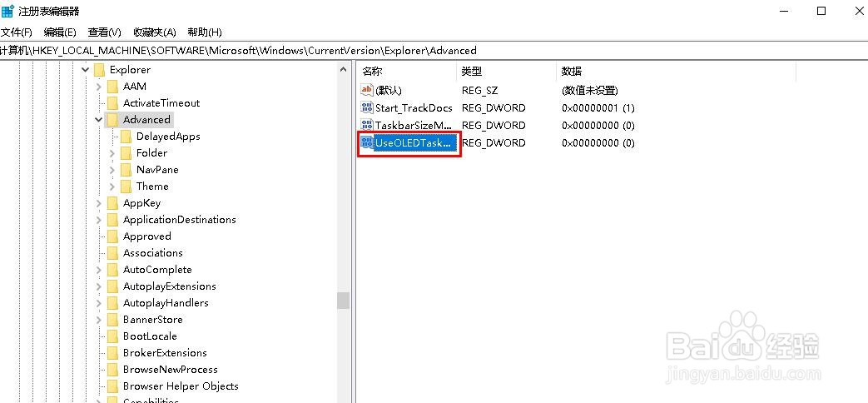868x403 pixels.
Task: Click the NavPane folder icon
Action: click(126, 169)
